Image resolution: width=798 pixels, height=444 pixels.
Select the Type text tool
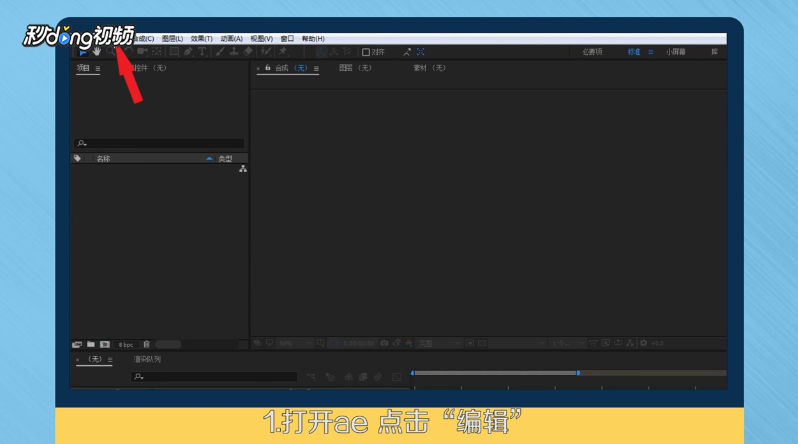tap(202, 51)
